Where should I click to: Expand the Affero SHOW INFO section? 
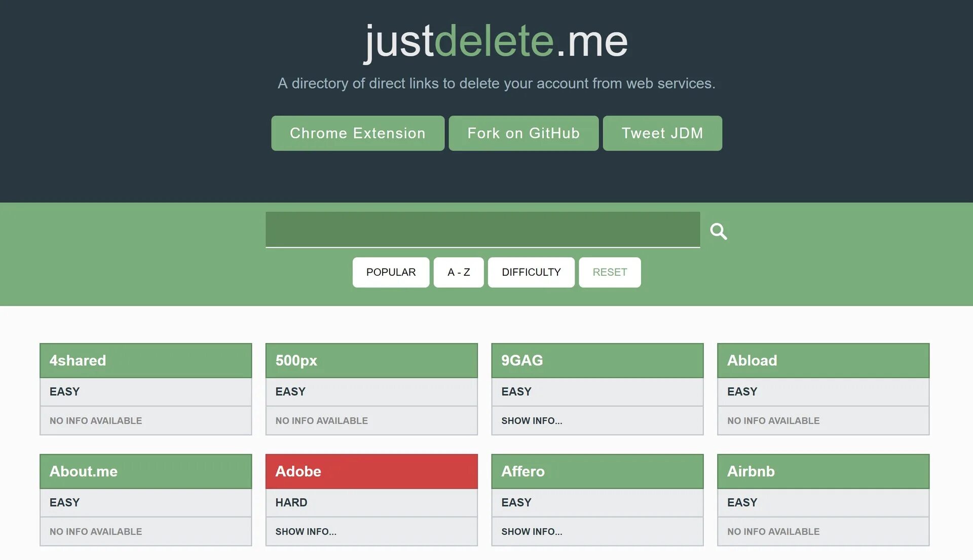point(532,531)
